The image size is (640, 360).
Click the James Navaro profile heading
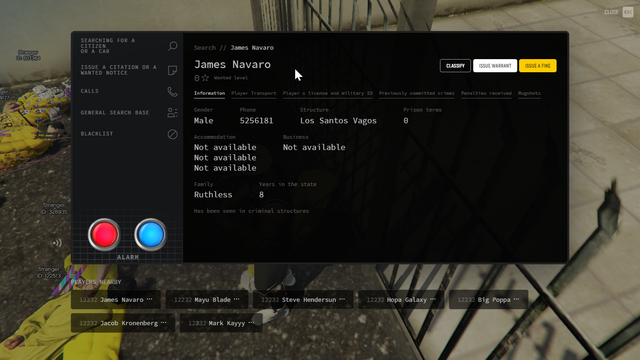232,64
